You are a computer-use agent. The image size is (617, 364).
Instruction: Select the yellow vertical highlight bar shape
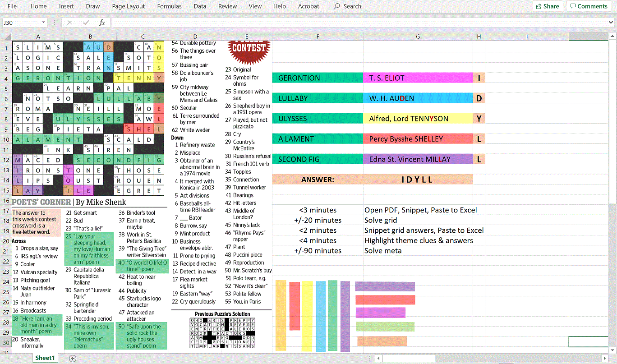(x=307, y=316)
